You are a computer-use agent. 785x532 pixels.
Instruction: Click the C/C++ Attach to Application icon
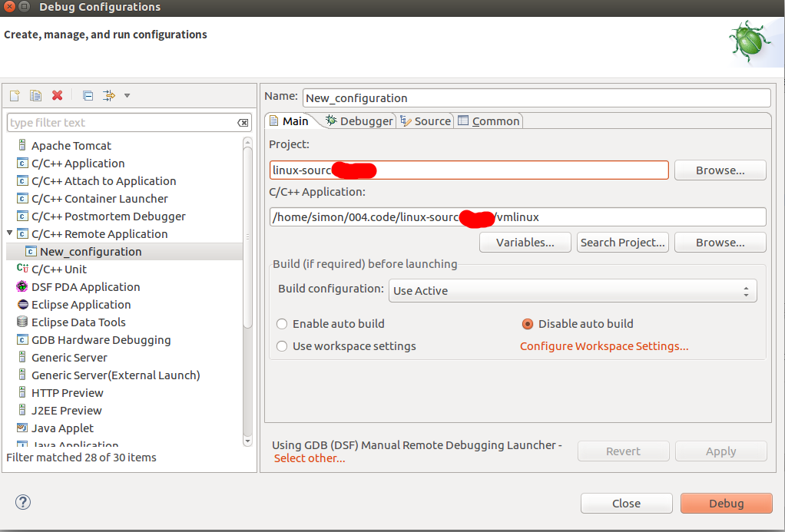pos(22,180)
